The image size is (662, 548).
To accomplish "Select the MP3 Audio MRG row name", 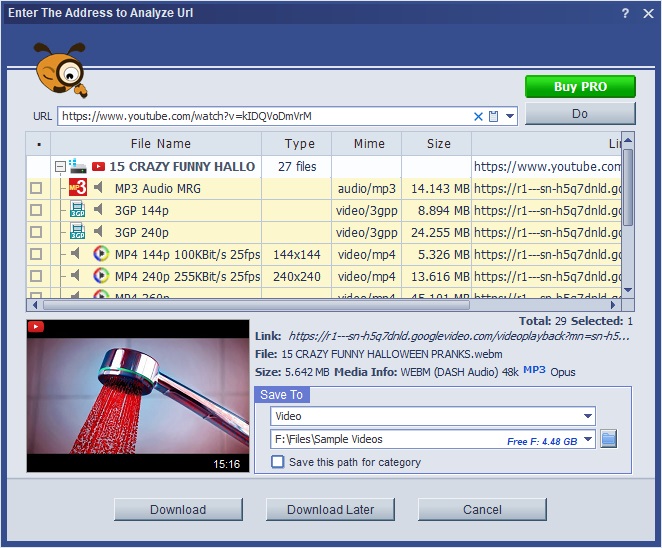I will click(x=157, y=188).
